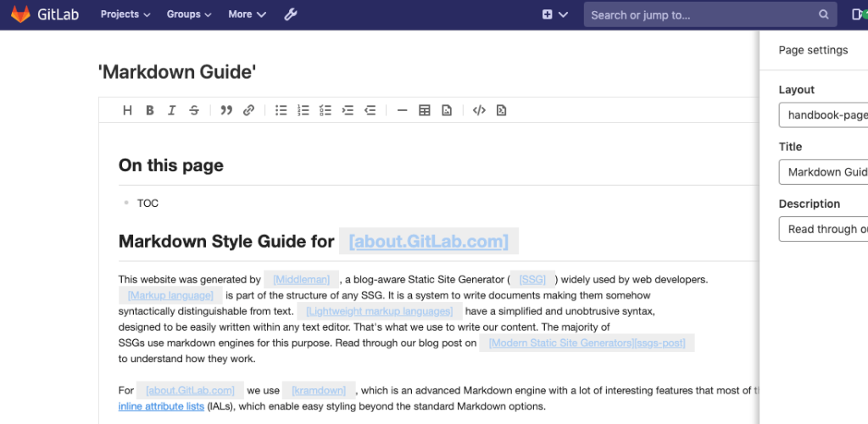Insert a horizontal line
Viewport: 868px width, 424px height.
(403, 110)
